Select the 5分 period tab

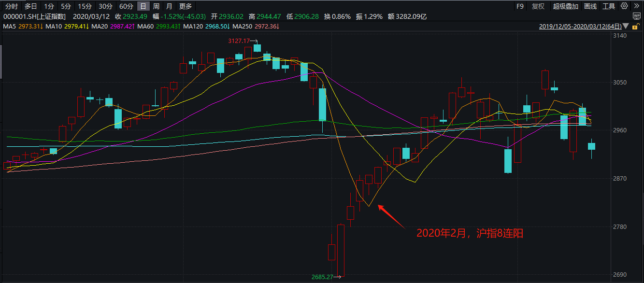[x=66, y=6]
